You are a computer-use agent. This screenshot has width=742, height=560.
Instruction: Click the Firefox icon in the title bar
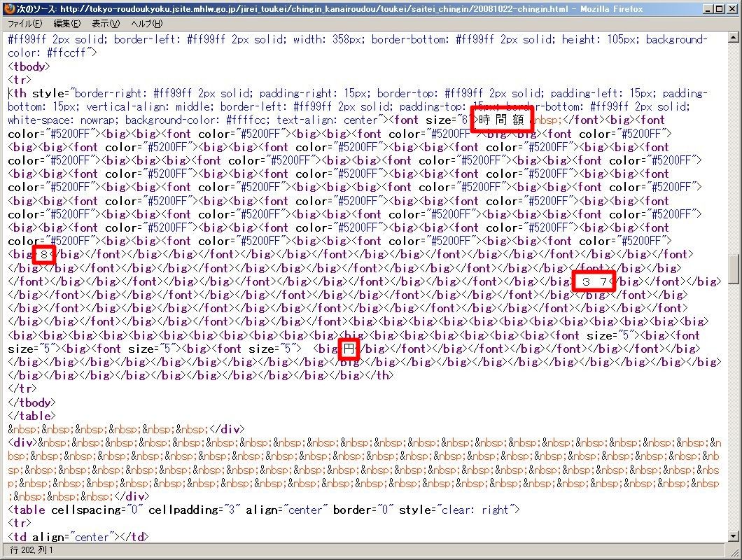(x=8, y=8)
